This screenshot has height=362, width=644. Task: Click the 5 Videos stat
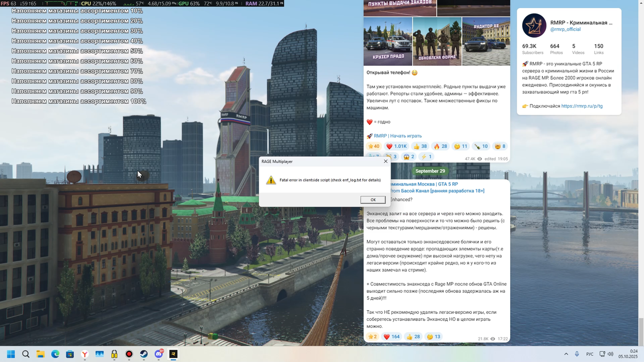point(578,49)
